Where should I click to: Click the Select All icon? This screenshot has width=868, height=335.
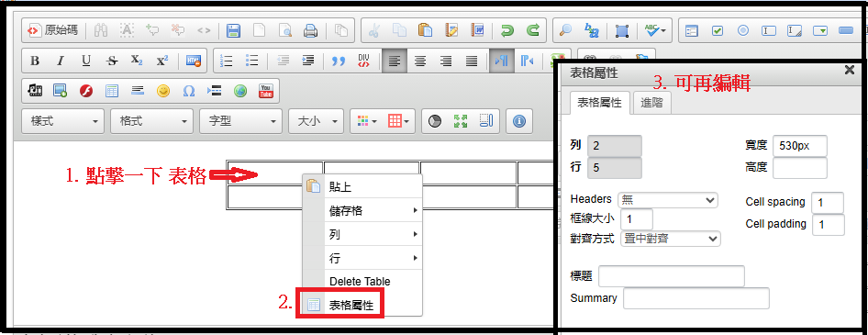coord(622,30)
